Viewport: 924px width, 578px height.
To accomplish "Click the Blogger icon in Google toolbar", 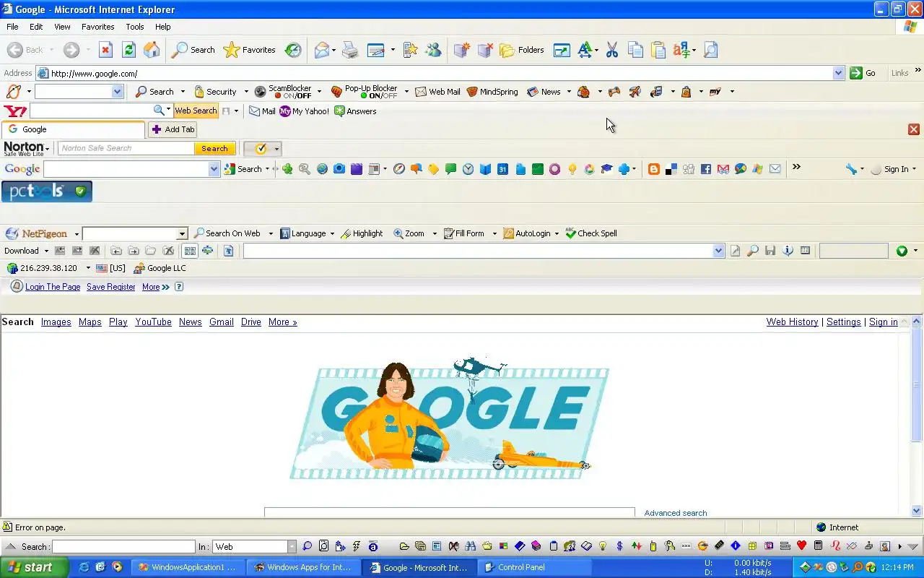I will pos(654,169).
